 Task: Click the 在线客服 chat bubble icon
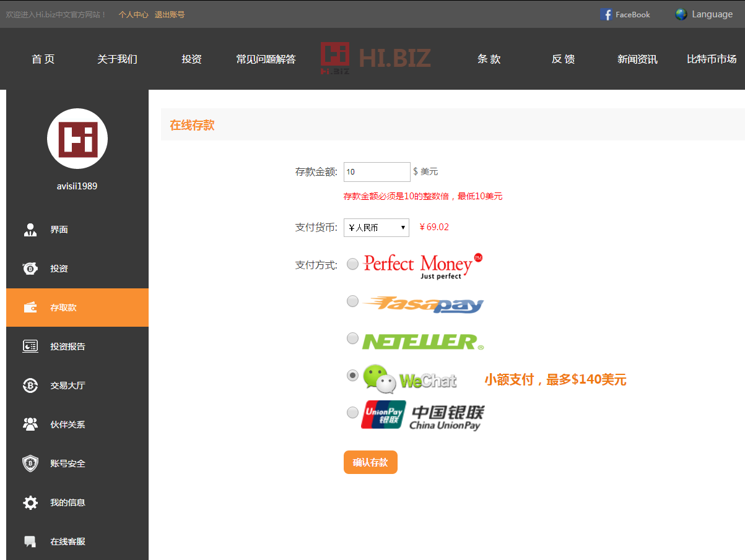(x=30, y=541)
